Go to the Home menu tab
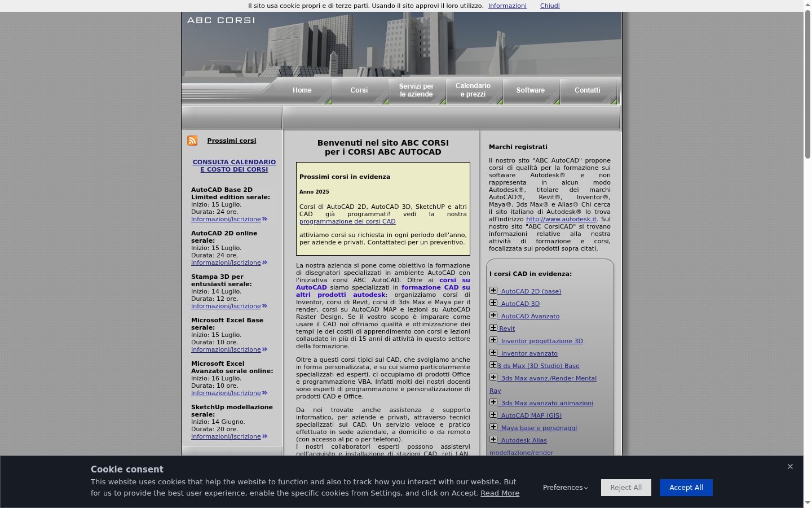The height and width of the screenshot is (508, 812). [302, 90]
